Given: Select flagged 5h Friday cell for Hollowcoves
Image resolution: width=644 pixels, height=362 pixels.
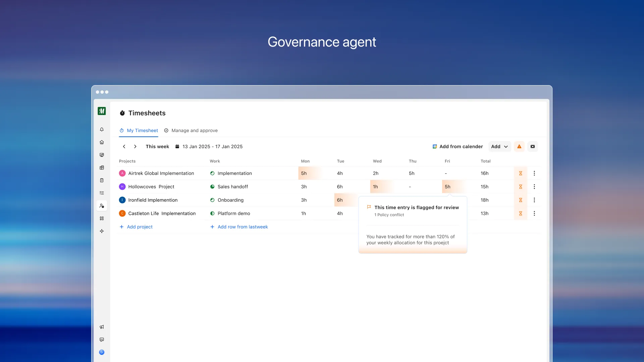Looking at the screenshot, I should pyautogui.click(x=448, y=187).
